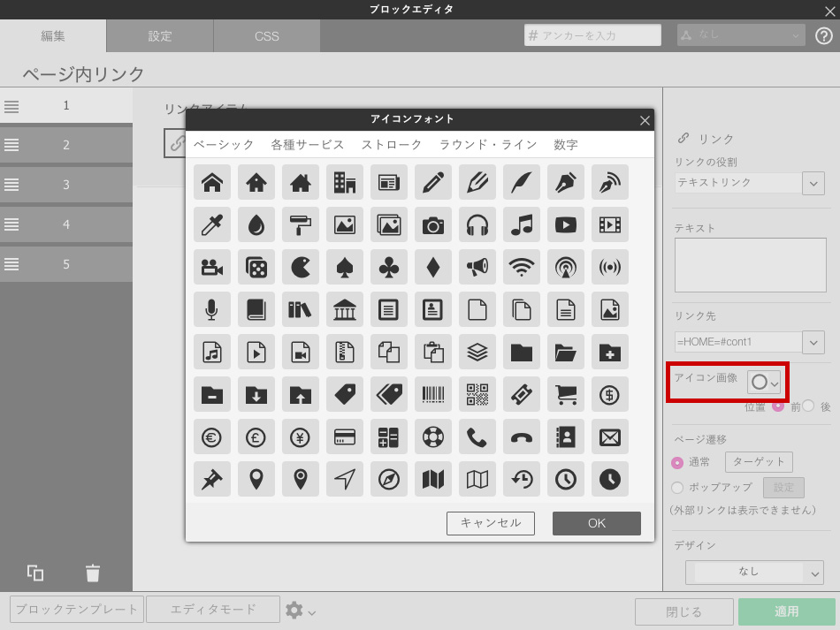
Task: Pick the compass icon
Action: 389,479
